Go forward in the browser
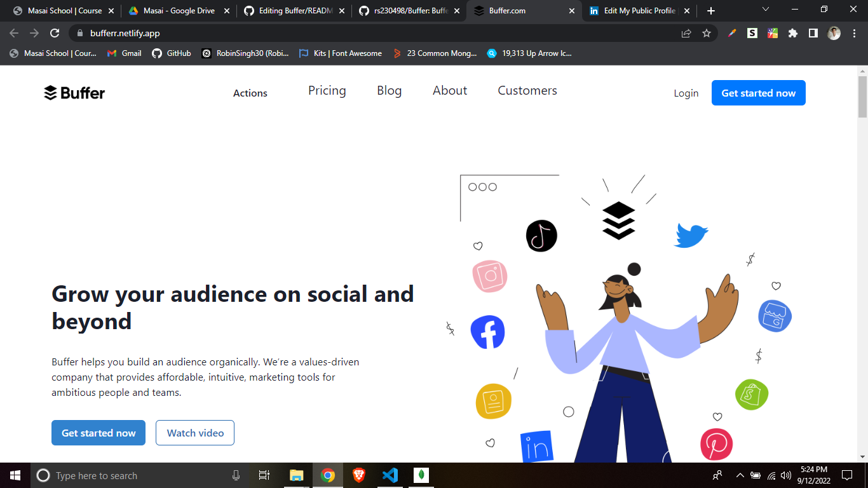 [x=34, y=33]
